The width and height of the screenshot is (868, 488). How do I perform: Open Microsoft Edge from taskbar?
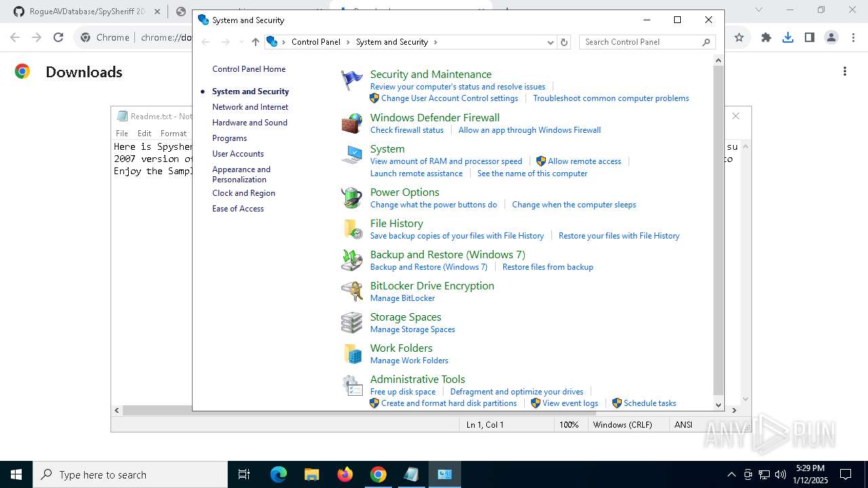click(x=279, y=474)
